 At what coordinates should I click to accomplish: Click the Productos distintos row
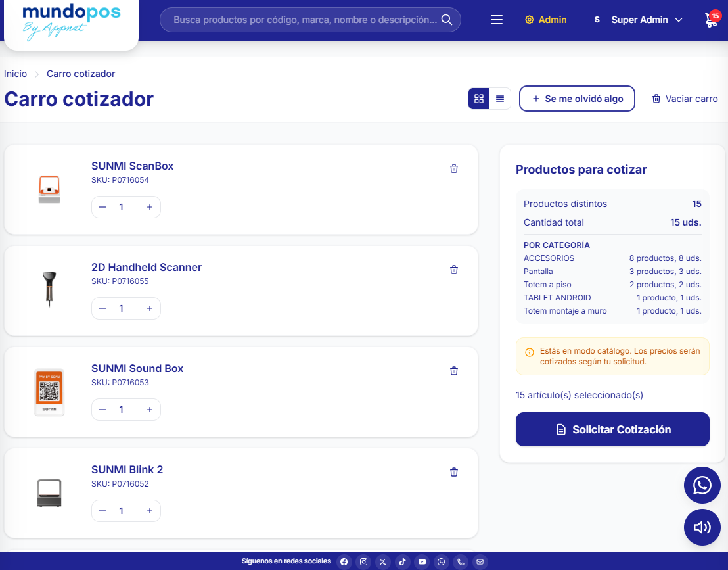[612, 204]
